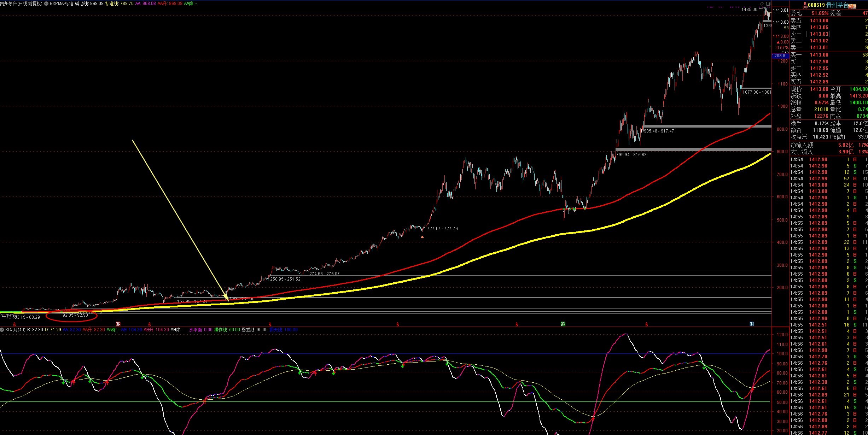
Task: Select the 卖一 price 1413.01
Action: pyautogui.click(x=819, y=47)
